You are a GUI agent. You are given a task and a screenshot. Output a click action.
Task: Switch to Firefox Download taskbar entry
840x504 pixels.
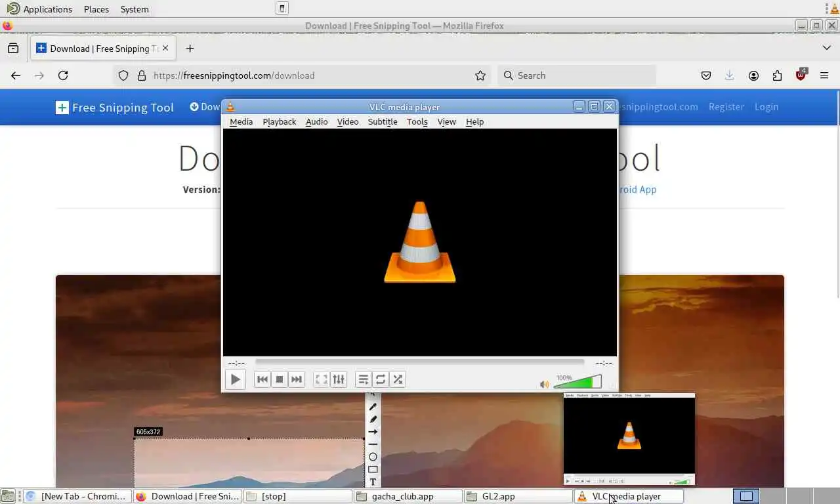pos(187,496)
